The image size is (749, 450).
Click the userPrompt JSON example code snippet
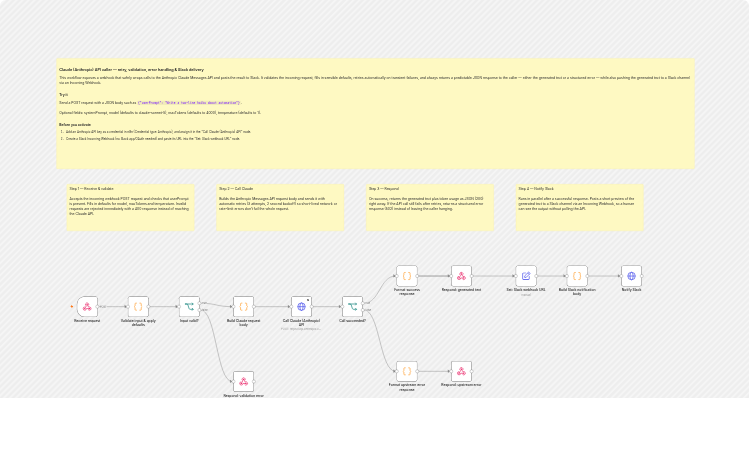coord(189,103)
